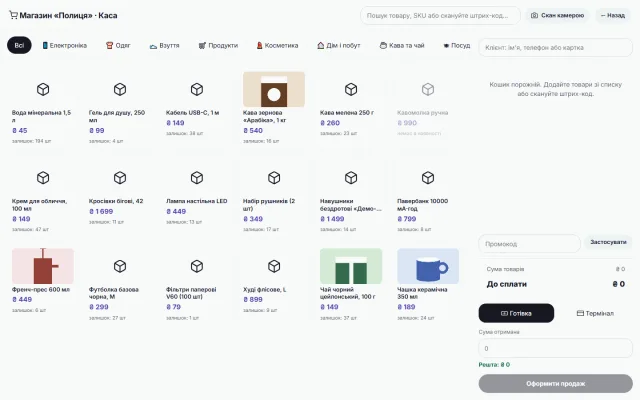Click price ₴ 99 of Гель для душу

pos(97,131)
